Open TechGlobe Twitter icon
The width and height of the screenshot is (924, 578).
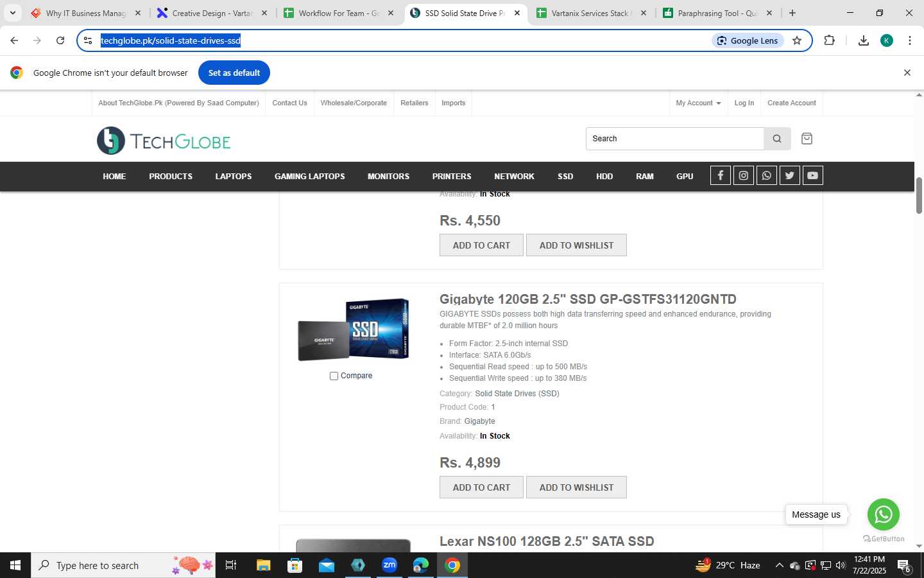coord(790,175)
